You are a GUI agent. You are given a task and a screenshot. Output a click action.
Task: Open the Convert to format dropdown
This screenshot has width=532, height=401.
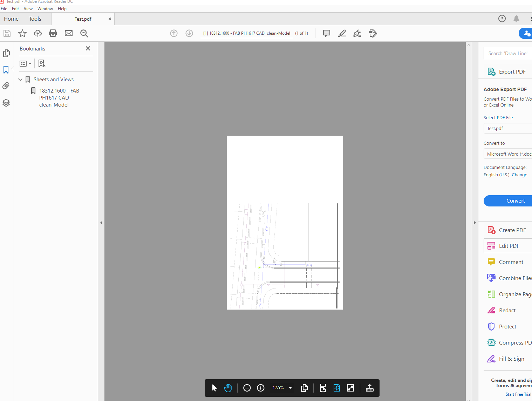[508, 154]
